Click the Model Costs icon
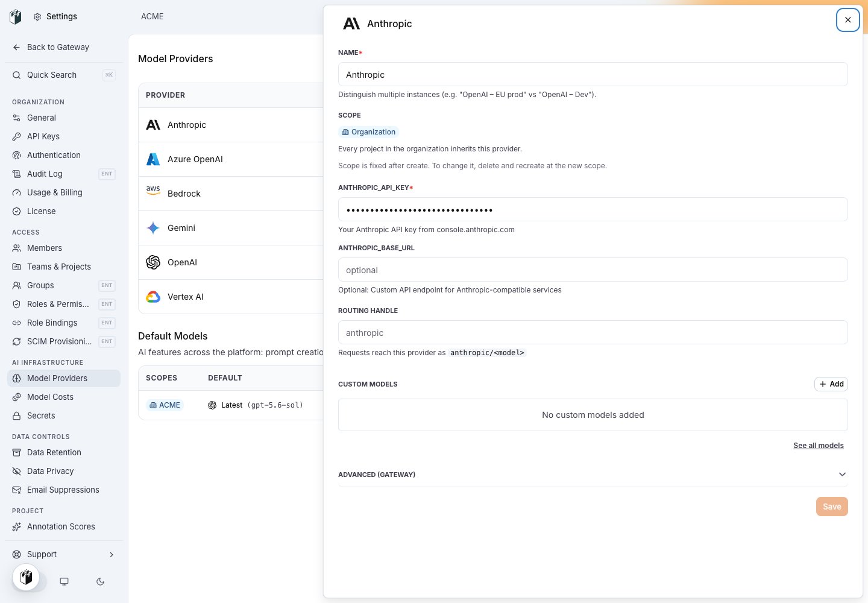Image resolution: width=868 pixels, height=603 pixels. [x=17, y=397]
